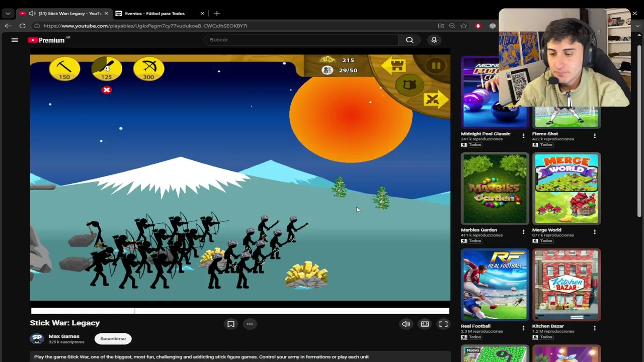Train a Miner unit costing 150
644x362 pixels.
click(x=64, y=69)
